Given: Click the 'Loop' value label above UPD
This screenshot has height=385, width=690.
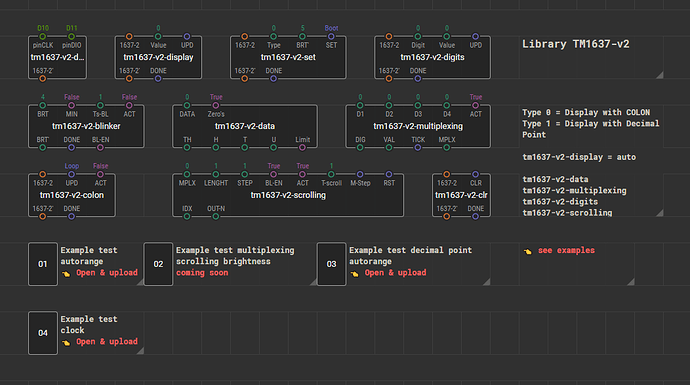Looking at the screenshot, I should coord(71,166).
